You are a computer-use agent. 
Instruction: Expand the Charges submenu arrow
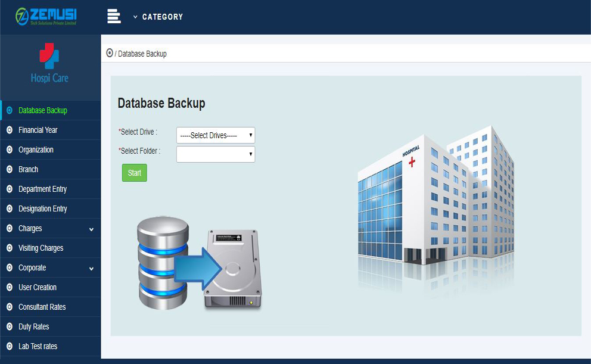pos(91,229)
